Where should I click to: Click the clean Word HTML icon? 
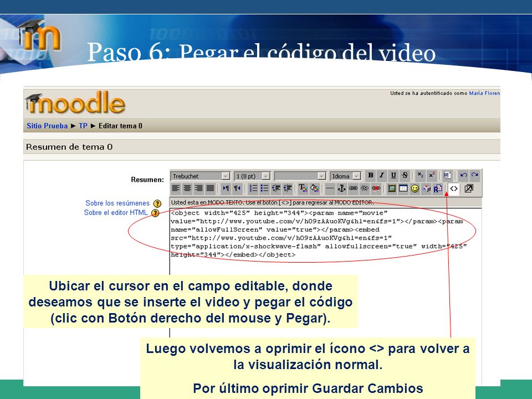click(447, 176)
